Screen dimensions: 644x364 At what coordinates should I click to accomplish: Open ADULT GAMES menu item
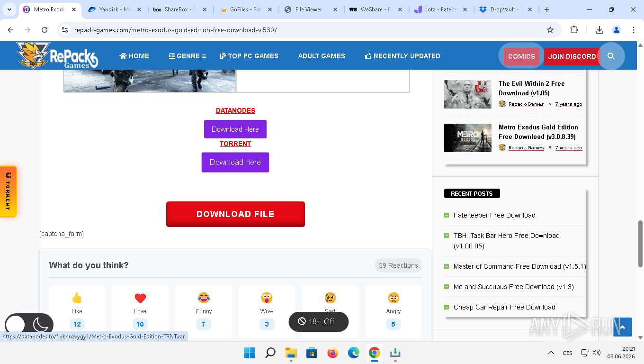pyautogui.click(x=322, y=56)
